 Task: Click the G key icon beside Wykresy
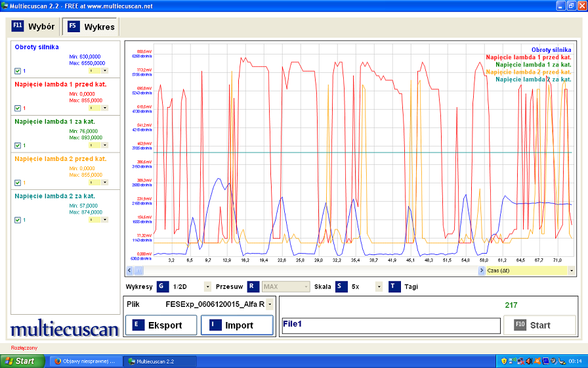coord(163,287)
